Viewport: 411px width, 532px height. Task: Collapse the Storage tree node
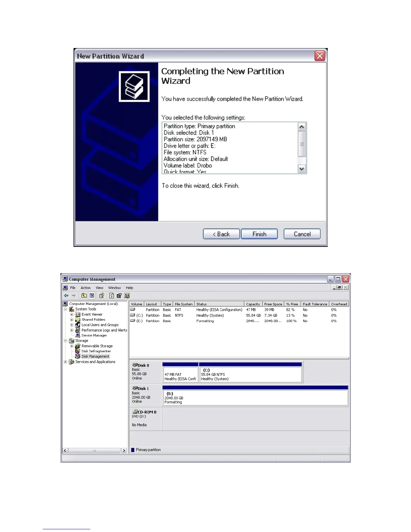[x=65, y=341]
